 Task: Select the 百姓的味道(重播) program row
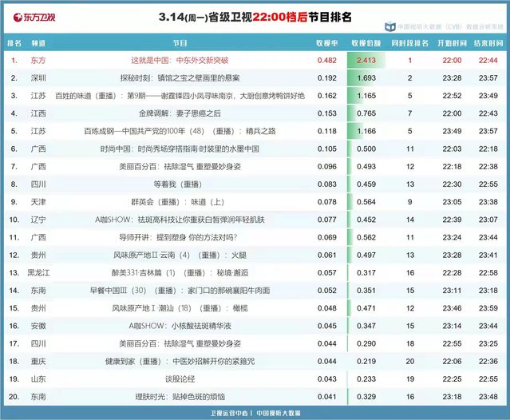click(x=255, y=96)
